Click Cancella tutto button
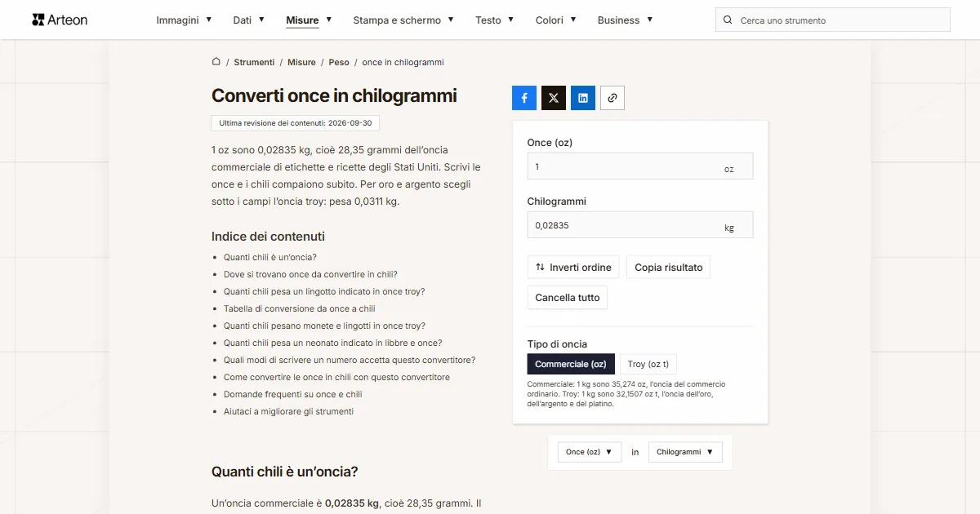This screenshot has height=514, width=980. [x=568, y=298]
